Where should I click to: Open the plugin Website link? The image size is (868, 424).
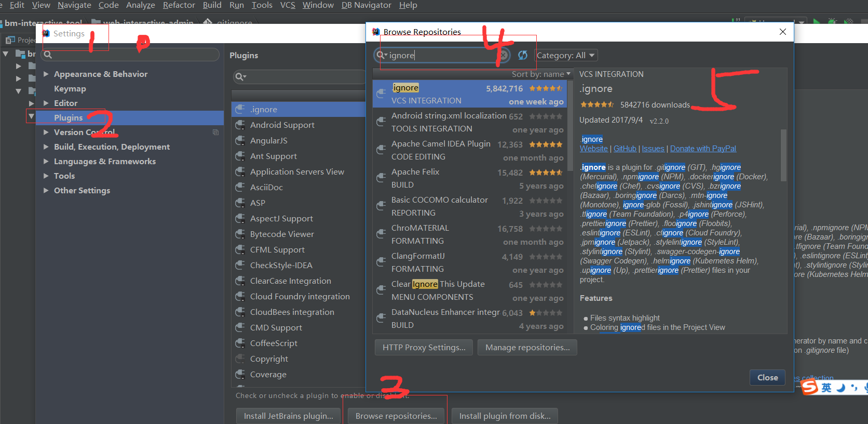click(x=594, y=149)
